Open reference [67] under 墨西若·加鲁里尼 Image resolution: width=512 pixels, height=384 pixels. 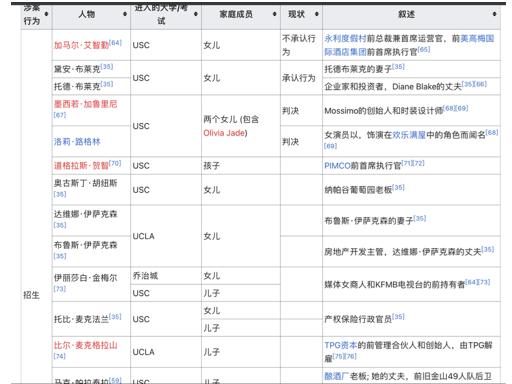tap(60, 115)
